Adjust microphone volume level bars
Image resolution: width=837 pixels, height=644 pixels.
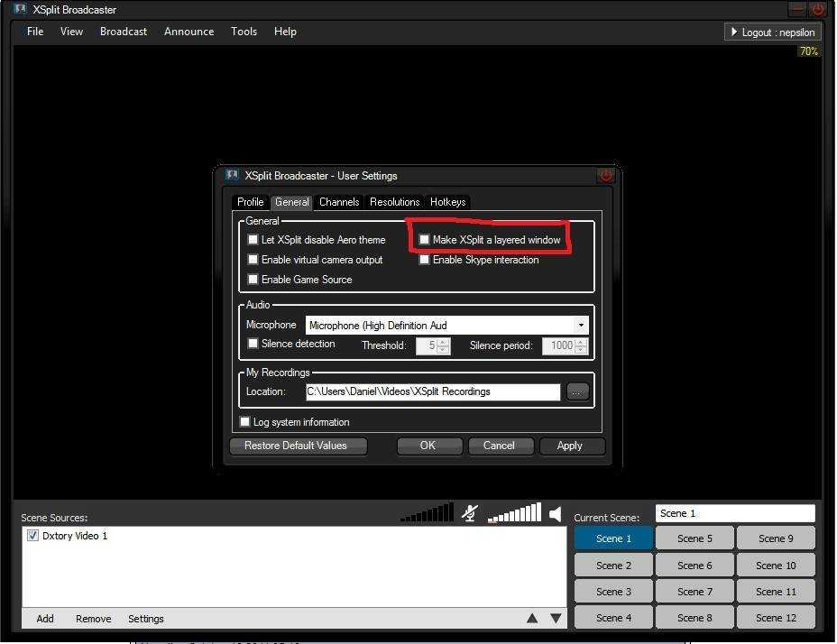coord(427,512)
